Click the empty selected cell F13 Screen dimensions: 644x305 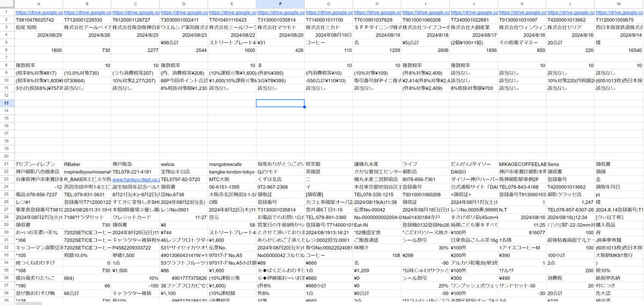click(x=280, y=103)
